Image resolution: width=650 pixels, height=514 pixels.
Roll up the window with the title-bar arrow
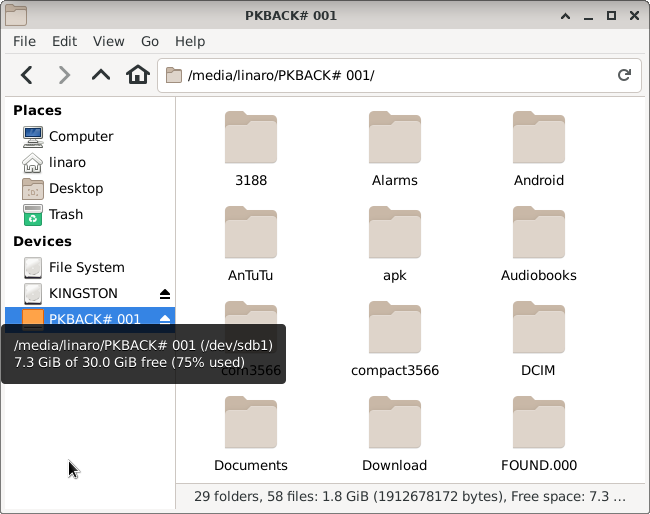565,16
